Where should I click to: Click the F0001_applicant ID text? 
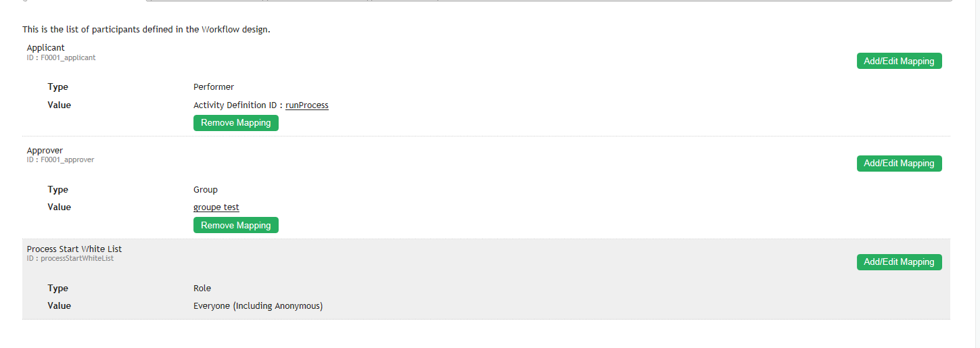tap(61, 58)
